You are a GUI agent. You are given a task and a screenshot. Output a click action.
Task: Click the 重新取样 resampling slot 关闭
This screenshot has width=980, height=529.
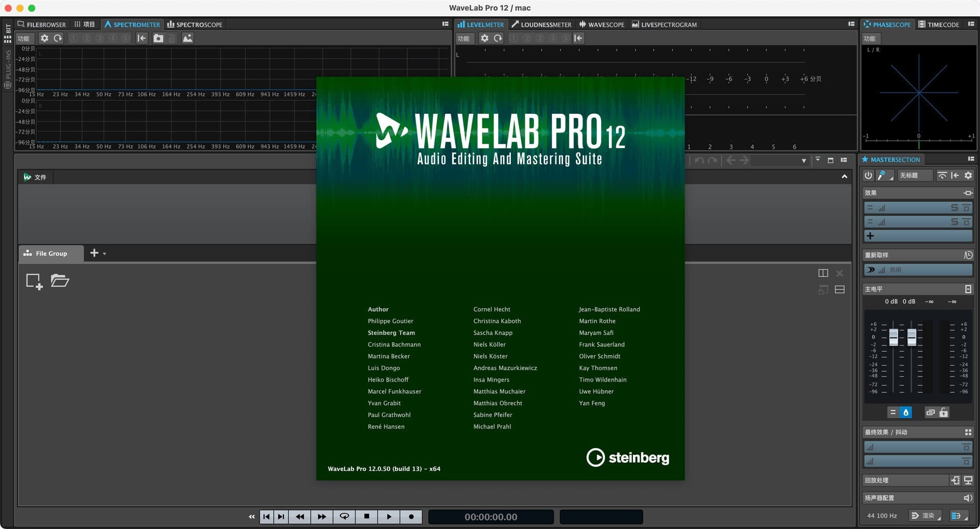tap(918, 270)
